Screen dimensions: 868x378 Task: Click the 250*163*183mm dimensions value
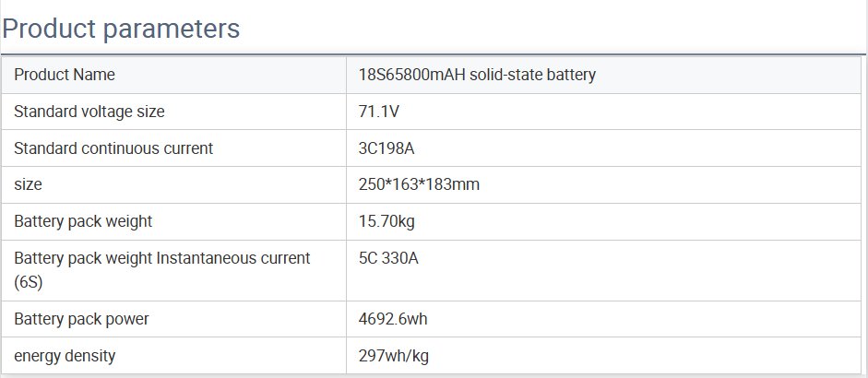419,184
